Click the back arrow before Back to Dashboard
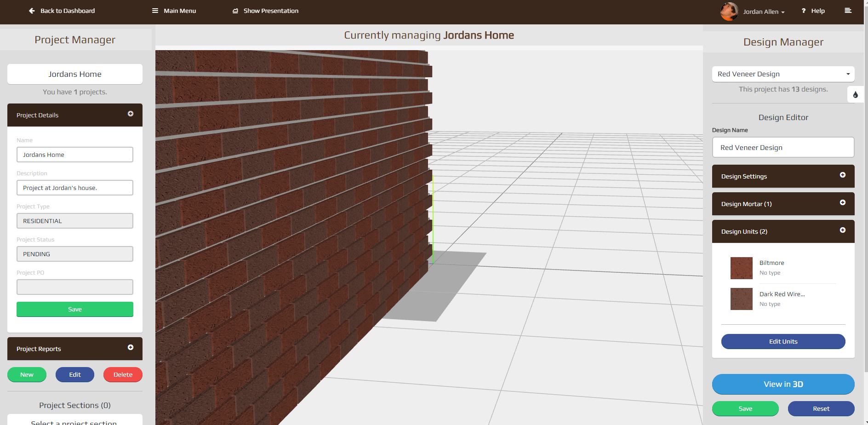 (x=31, y=11)
